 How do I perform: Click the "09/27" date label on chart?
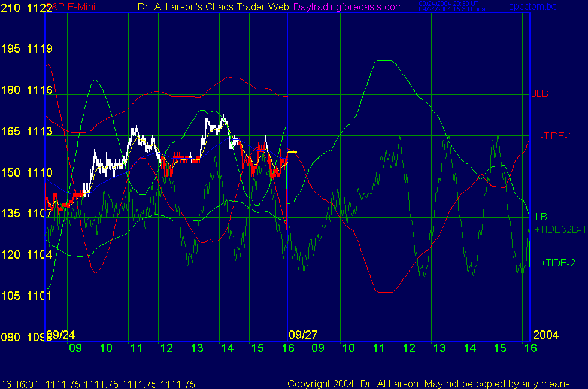[x=303, y=335]
